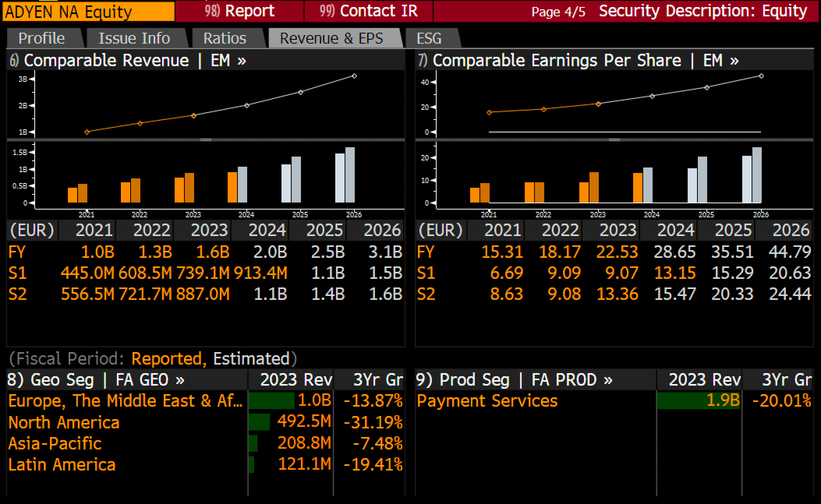The height and width of the screenshot is (504, 821).
Task: Click the S1 2023 revenue 739.1M
Action: [x=203, y=273]
